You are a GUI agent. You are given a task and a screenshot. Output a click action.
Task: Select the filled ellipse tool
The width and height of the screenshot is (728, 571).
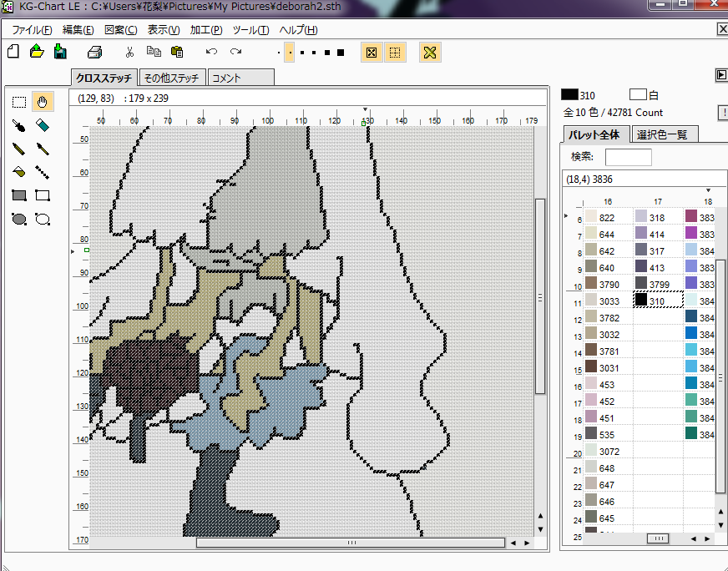pos(19,219)
